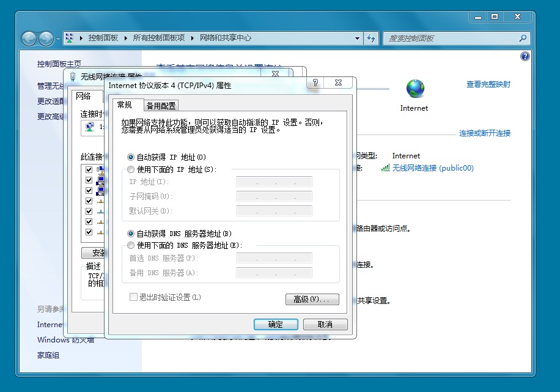
Task: Choose 使用下面的 DNS 服务器地址 option
Action: coord(131,245)
